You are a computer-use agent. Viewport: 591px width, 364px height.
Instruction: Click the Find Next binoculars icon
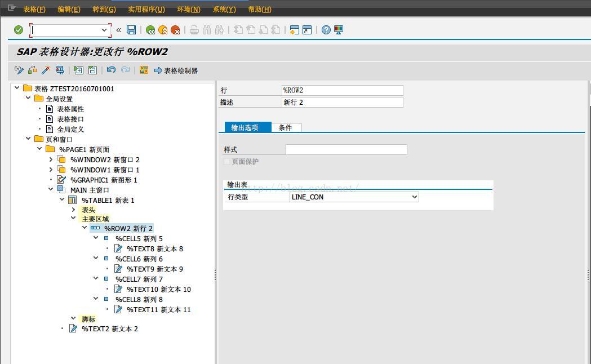point(219,30)
